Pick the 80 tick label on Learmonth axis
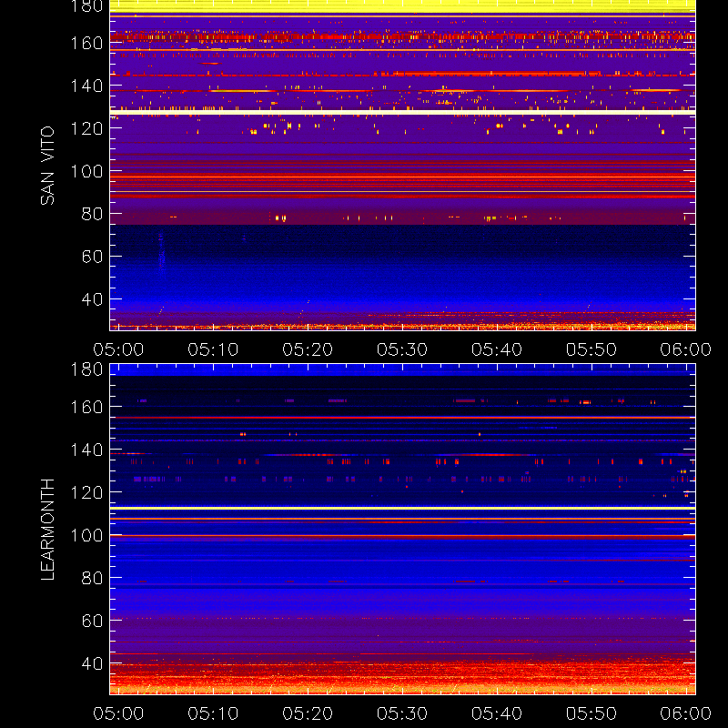 92,578
